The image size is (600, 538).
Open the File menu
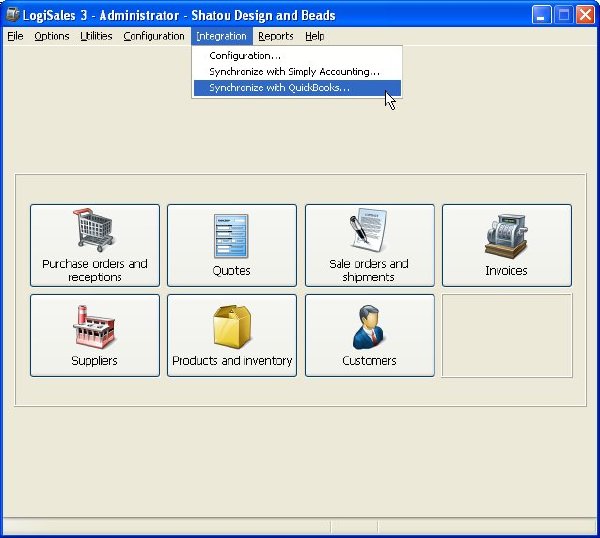pyautogui.click(x=15, y=36)
